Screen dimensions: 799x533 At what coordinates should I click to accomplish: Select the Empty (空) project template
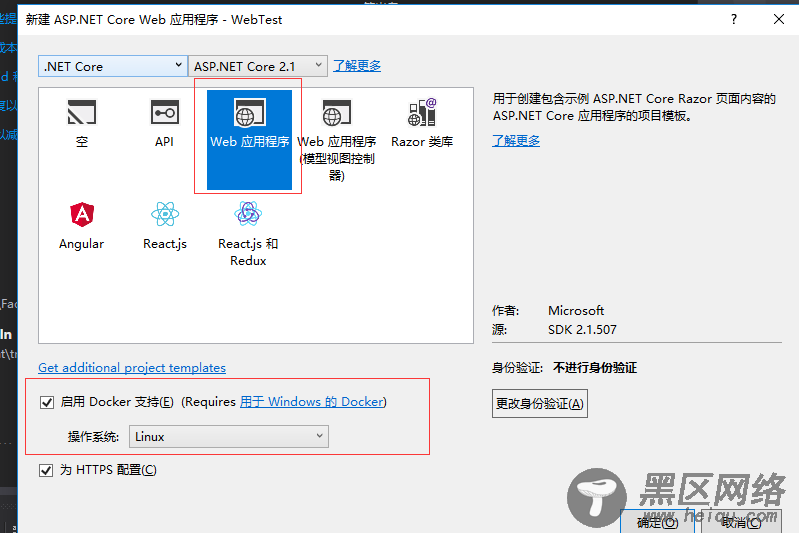[82, 124]
